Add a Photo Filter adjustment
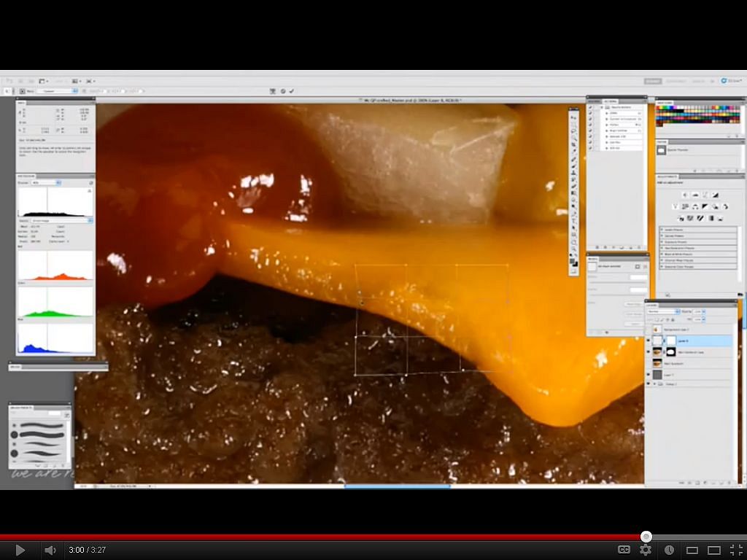This screenshot has width=747, height=560. pyautogui.click(x=715, y=206)
